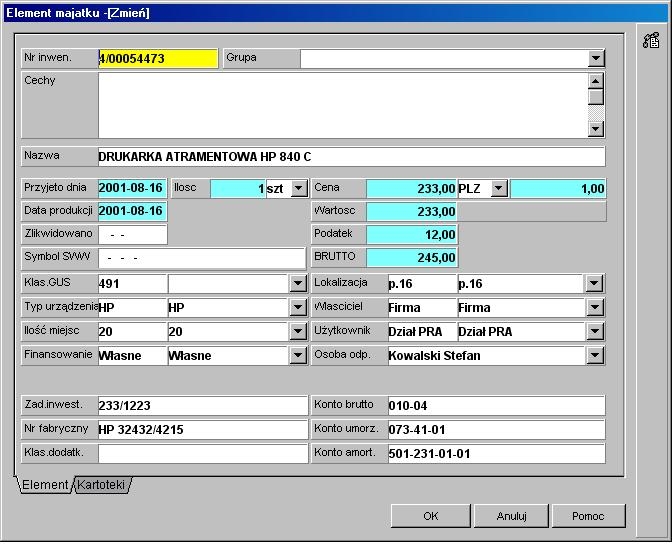Click the Data produkcji date field

point(132,211)
